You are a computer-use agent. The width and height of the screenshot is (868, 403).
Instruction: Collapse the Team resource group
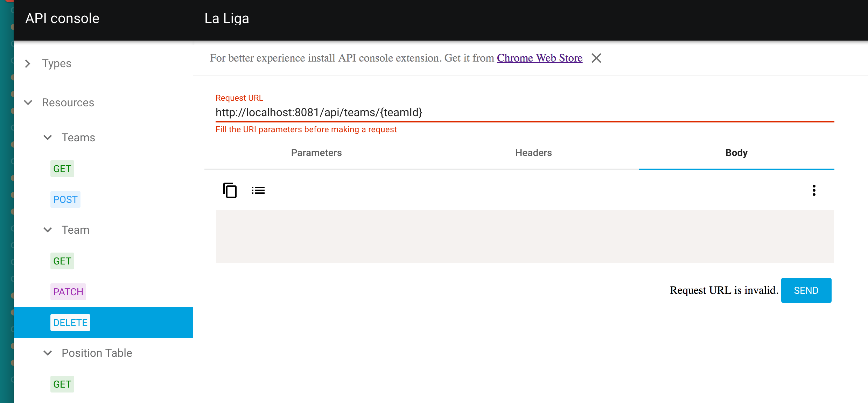(48, 229)
